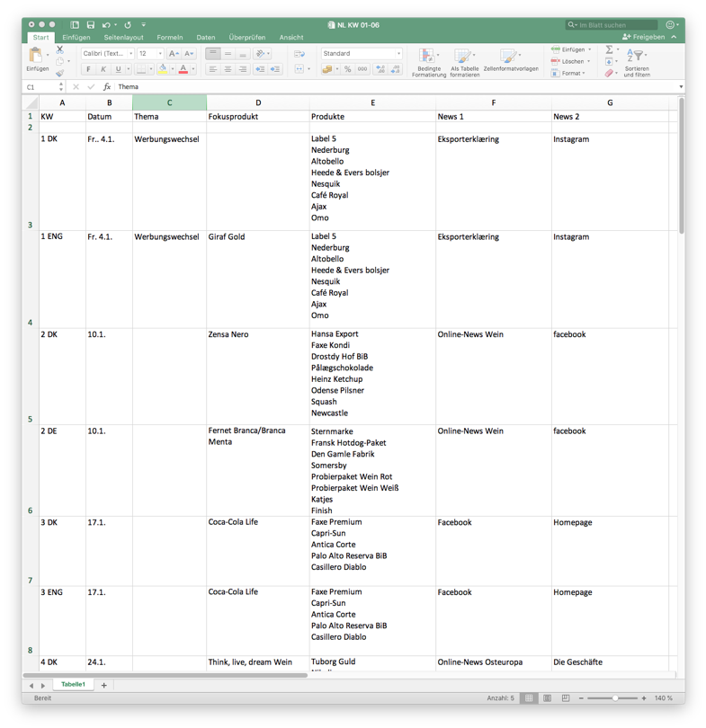The image size is (706, 728).
Task: Click the Freigeben share button
Action: click(x=644, y=38)
